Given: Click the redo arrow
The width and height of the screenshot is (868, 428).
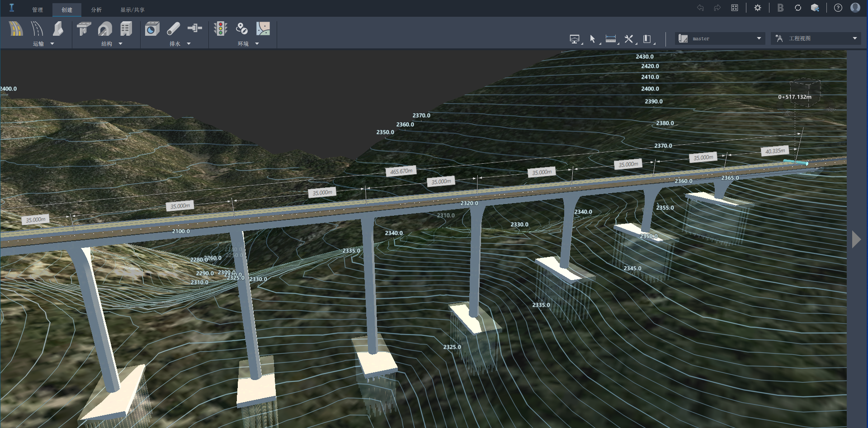Looking at the screenshot, I should click(717, 8).
